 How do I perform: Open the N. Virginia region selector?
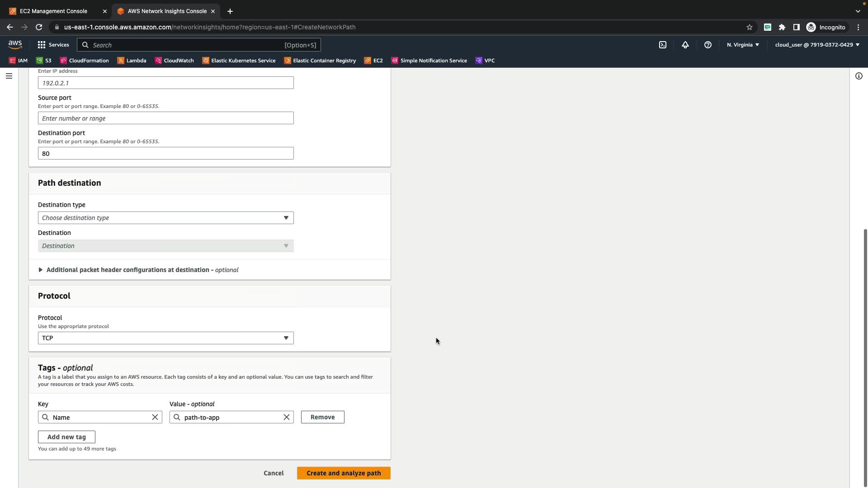coord(743,45)
